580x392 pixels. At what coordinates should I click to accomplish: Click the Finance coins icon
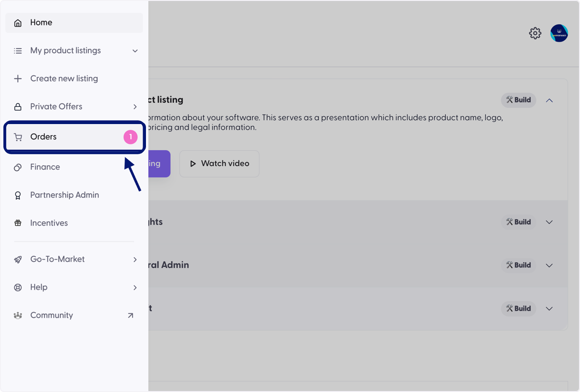(18, 167)
